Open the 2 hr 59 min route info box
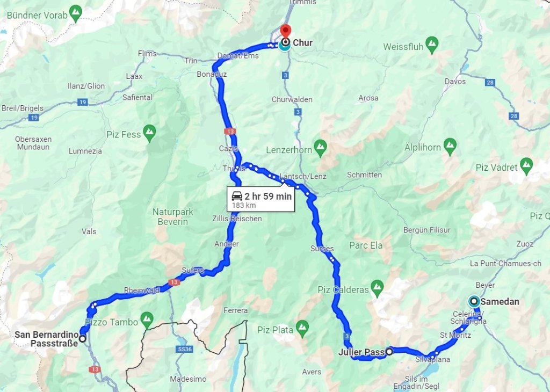The width and height of the screenshot is (550, 392). click(260, 199)
